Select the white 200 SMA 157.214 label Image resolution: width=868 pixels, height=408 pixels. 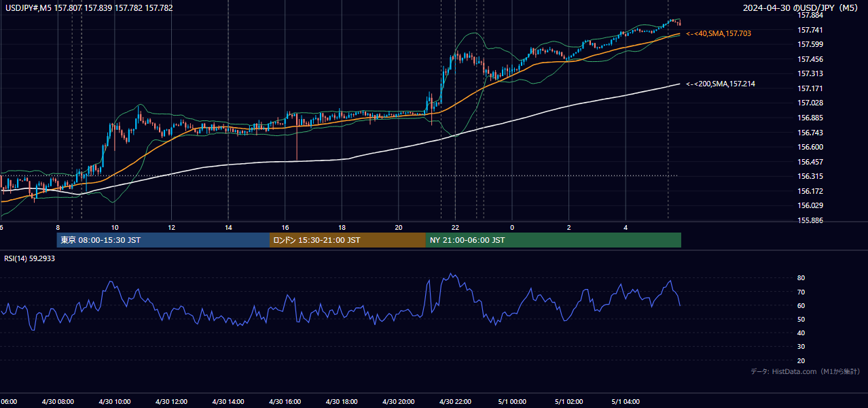(x=721, y=84)
